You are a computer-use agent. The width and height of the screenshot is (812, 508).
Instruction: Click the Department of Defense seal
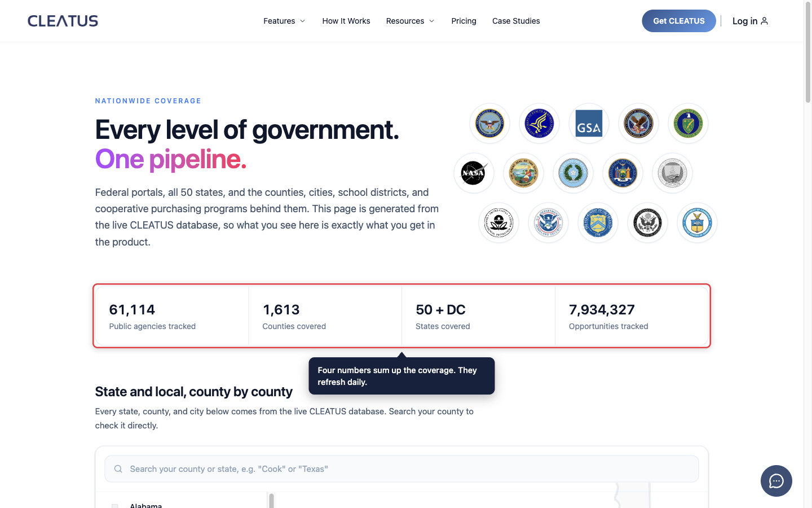(489, 124)
